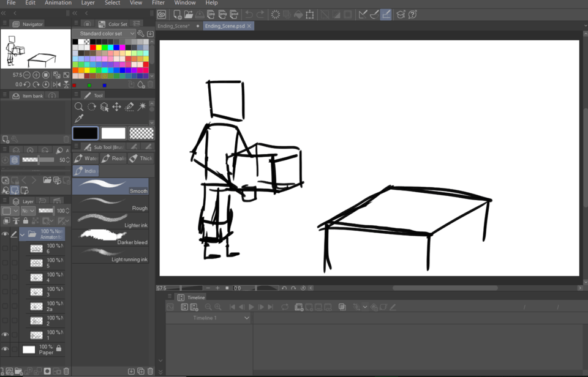Choose the Darker bleed brush

(110, 237)
